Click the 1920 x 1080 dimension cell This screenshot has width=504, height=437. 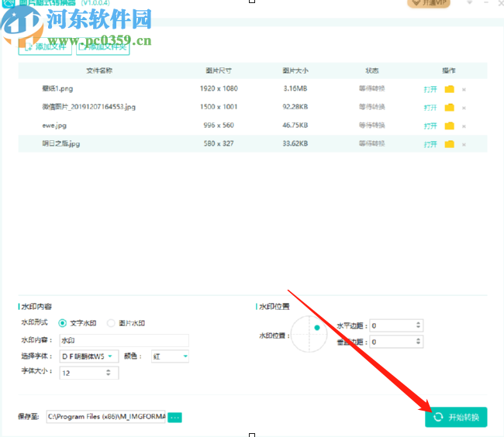tap(219, 88)
